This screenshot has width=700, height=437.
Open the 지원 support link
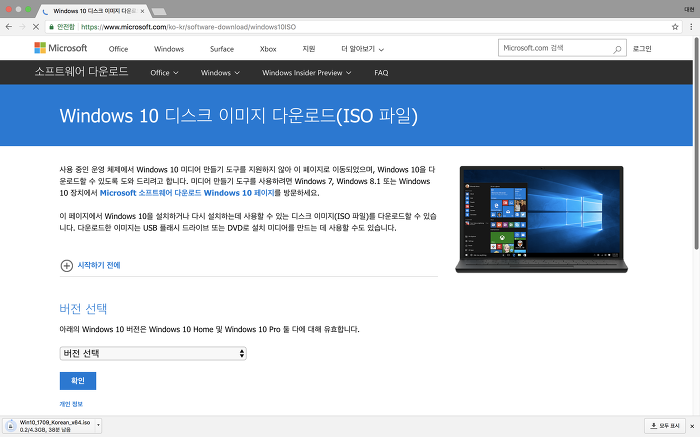[309, 49]
